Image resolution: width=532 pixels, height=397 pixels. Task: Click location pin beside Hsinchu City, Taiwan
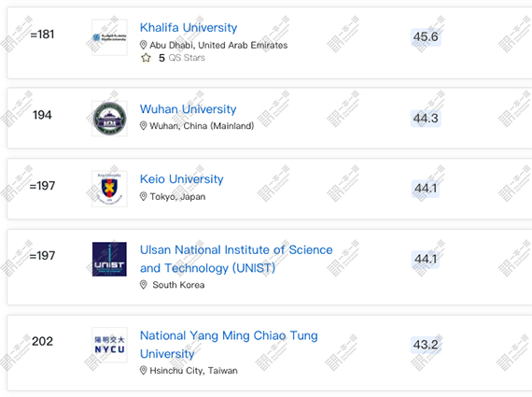click(x=143, y=370)
